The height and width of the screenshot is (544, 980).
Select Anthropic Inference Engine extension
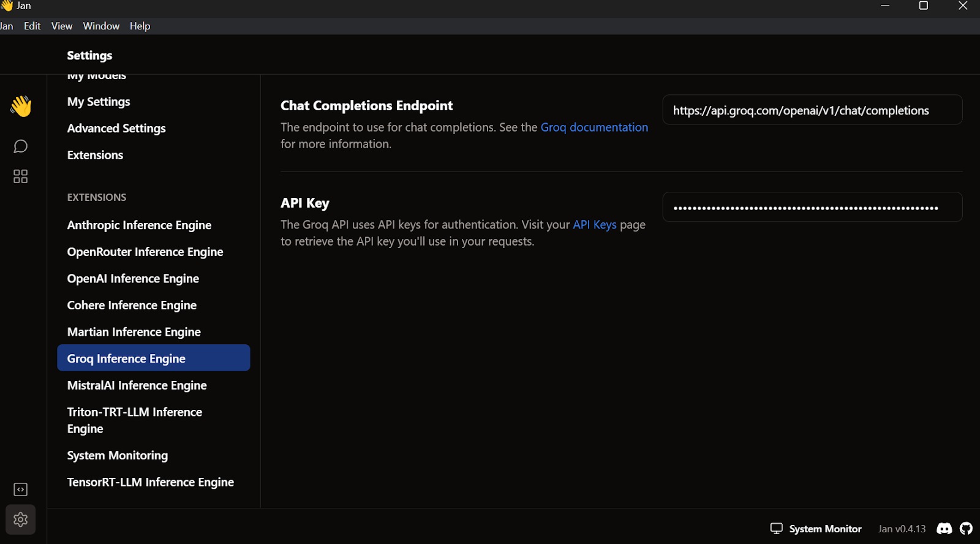tap(139, 225)
